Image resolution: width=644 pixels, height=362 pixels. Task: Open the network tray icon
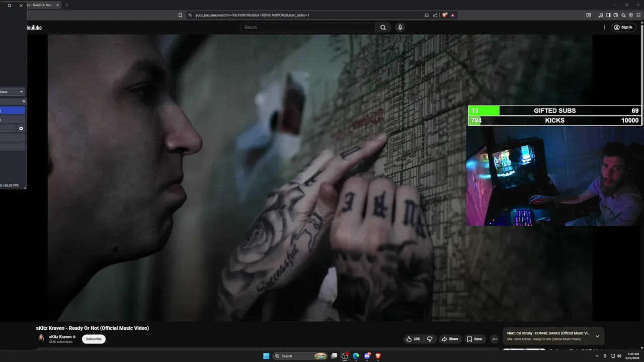point(613,356)
